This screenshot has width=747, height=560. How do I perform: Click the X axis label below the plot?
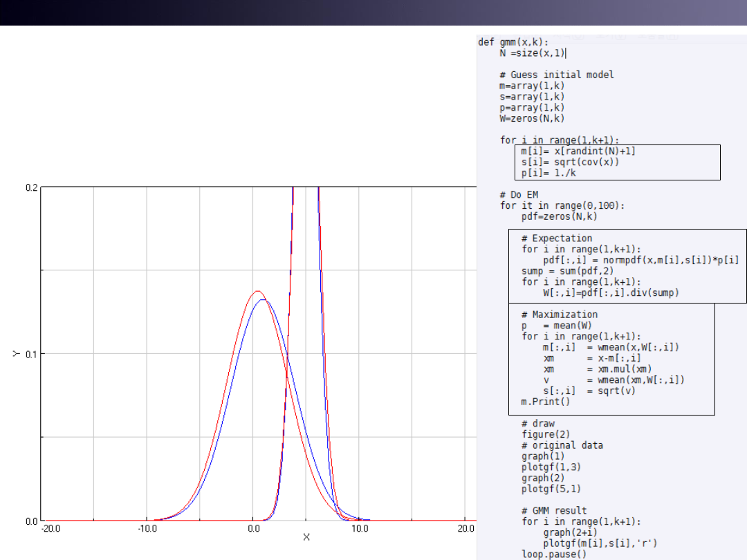click(306, 537)
